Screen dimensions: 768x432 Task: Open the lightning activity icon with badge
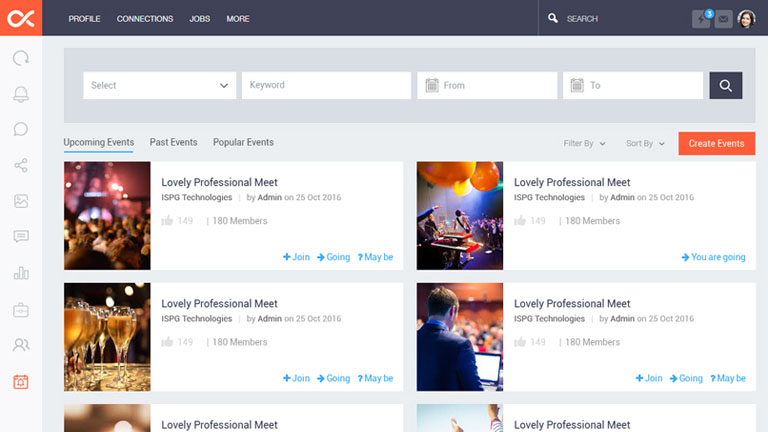click(701, 19)
